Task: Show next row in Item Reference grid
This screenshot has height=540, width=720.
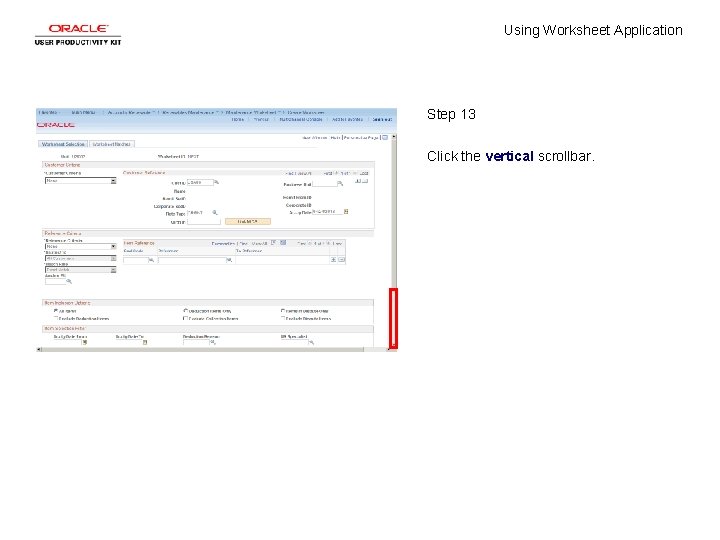Action: coord(329,243)
